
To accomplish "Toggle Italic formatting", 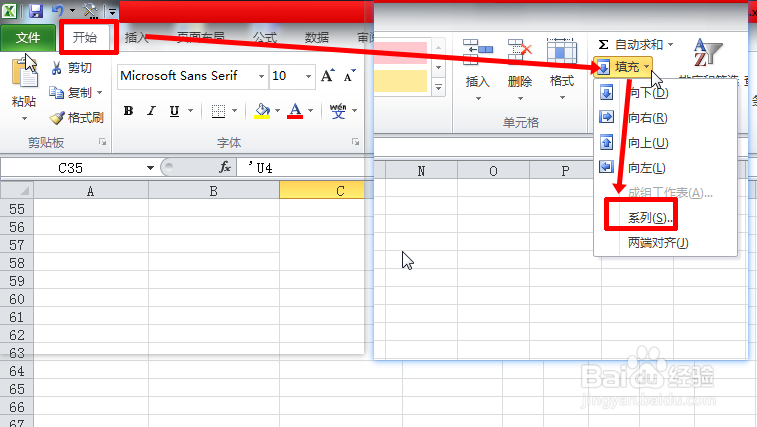I will 151,111.
